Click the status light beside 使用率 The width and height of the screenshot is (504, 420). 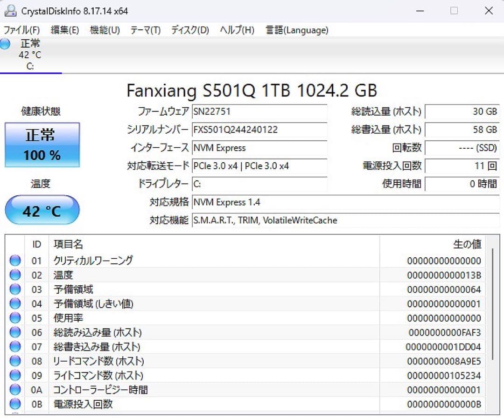[15, 318]
